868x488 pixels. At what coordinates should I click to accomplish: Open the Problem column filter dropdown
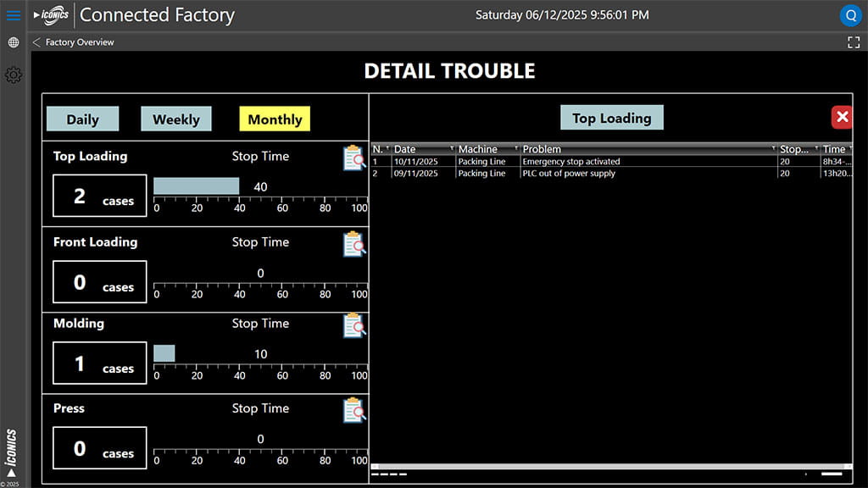pyautogui.click(x=774, y=149)
